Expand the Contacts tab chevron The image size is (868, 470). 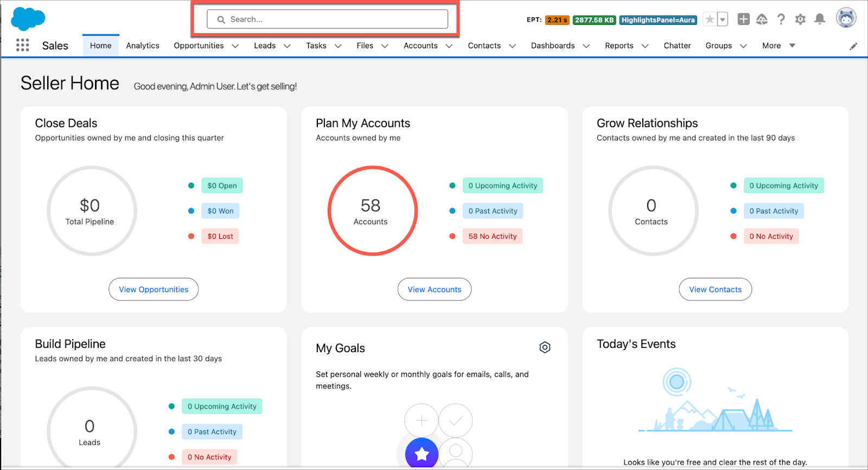coord(512,46)
